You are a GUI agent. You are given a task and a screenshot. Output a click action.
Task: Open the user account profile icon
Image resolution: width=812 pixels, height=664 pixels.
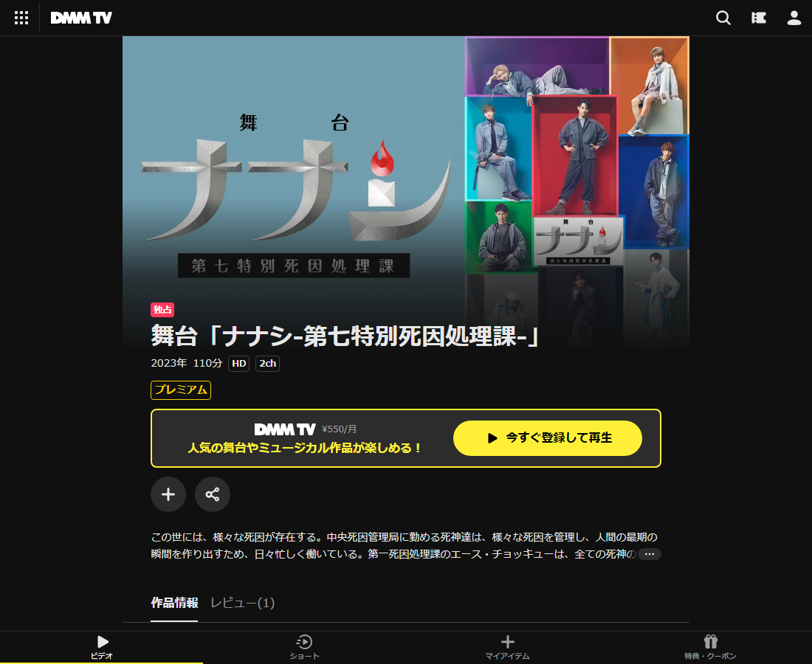[794, 18]
